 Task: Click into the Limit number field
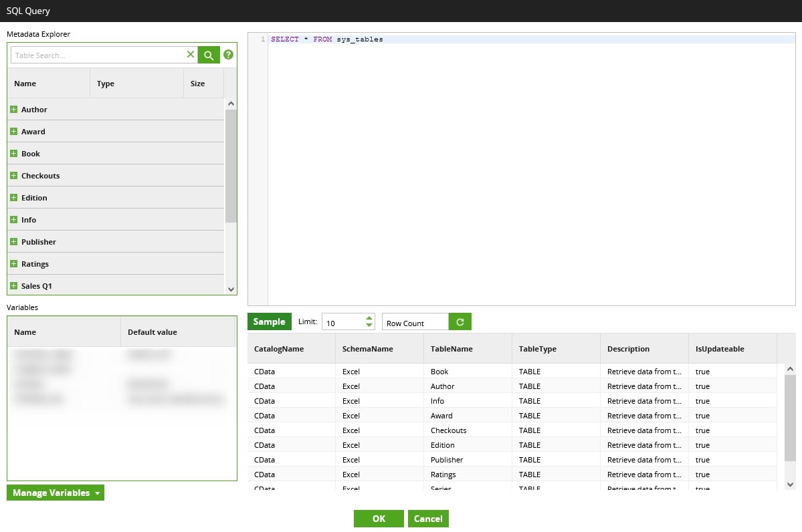tap(342, 322)
